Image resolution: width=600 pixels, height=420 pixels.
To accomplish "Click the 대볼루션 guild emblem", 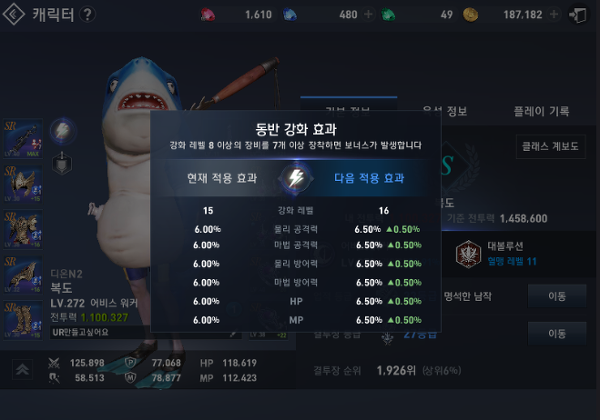I will pos(468,254).
